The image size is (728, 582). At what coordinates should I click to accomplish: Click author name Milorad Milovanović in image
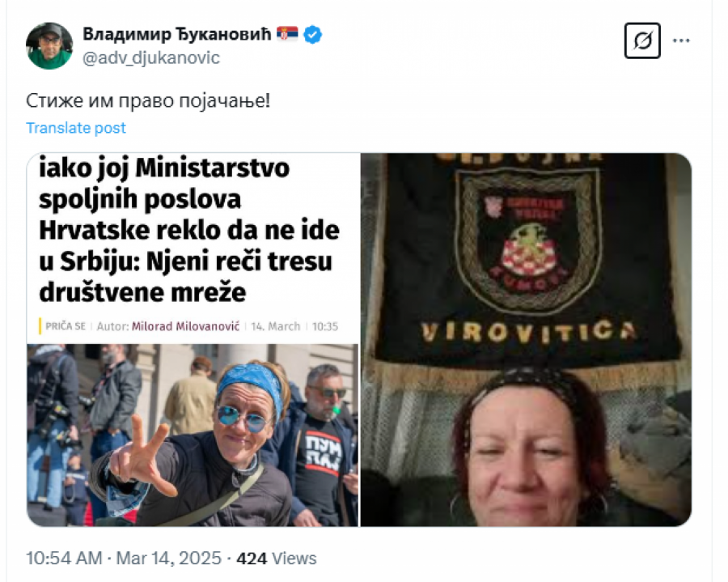coord(186,326)
